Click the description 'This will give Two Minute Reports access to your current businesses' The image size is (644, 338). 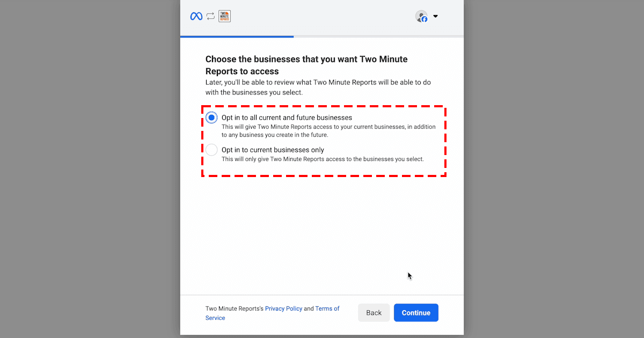click(328, 131)
